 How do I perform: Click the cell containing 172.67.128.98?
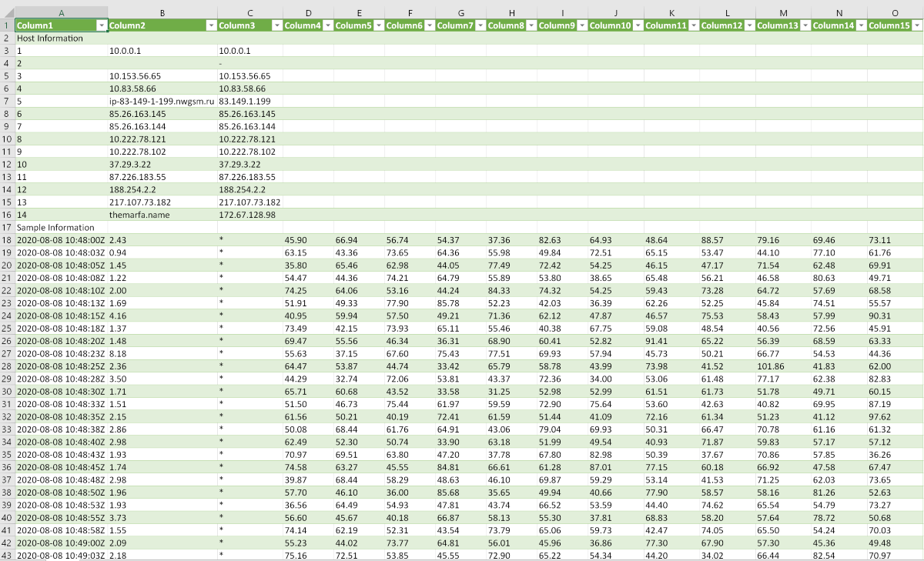click(x=250, y=215)
